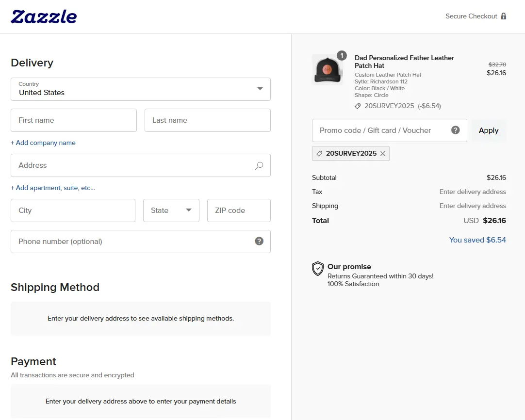525x420 pixels.
Task: Click the Zazzle logo
Action: [44, 16]
